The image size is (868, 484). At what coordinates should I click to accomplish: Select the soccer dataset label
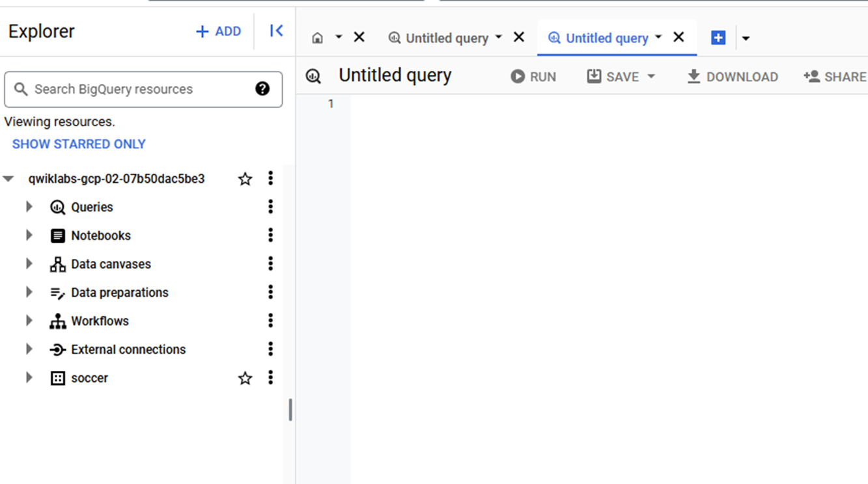pyautogui.click(x=90, y=378)
